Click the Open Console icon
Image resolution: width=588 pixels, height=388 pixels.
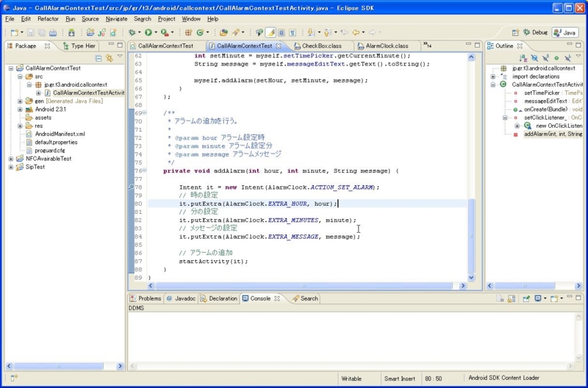point(554,299)
